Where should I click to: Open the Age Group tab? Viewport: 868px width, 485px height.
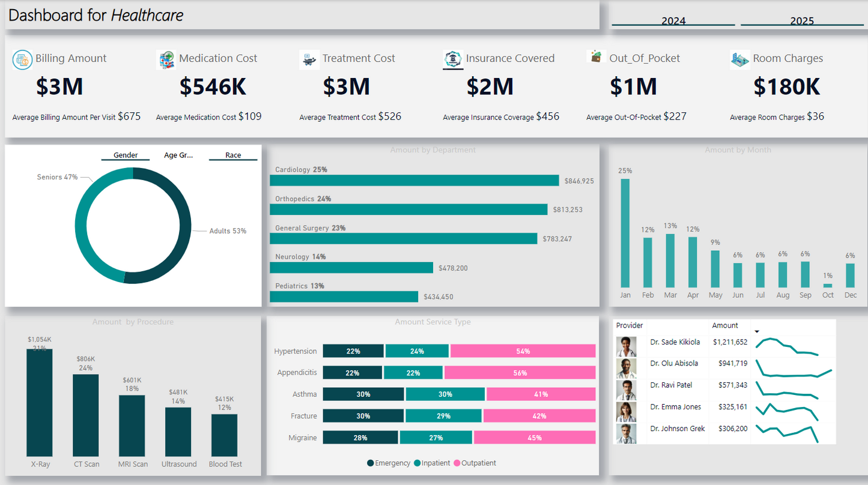tap(178, 155)
